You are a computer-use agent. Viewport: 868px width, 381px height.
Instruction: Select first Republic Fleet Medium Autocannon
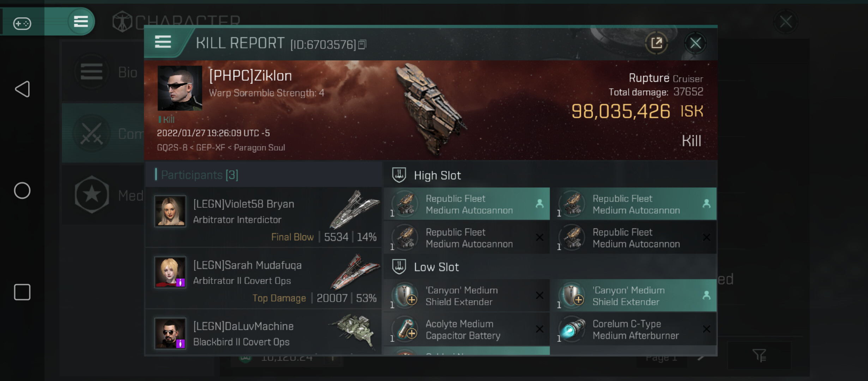point(466,204)
